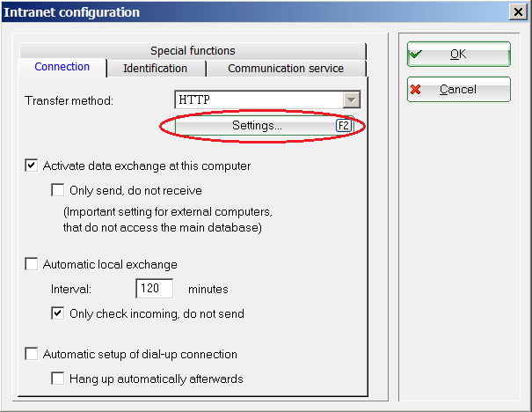Uncheck Only check incoming, do not send
532x412 pixels.
(58, 313)
